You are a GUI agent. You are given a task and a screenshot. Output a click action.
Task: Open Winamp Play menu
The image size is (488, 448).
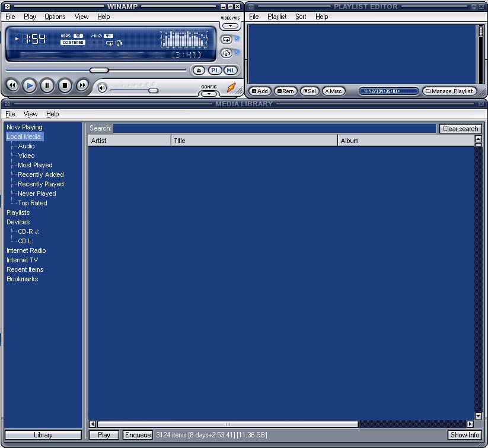click(30, 17)
